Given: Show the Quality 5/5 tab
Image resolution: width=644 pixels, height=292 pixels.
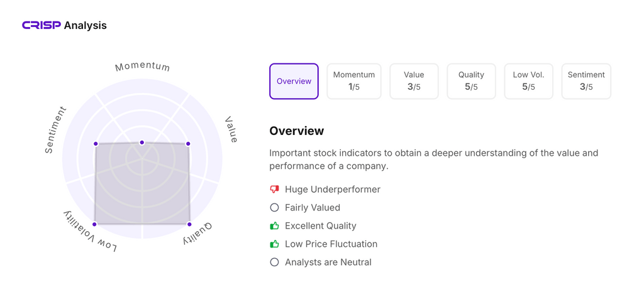Looking at the screenshot, I should coord(471,81).
